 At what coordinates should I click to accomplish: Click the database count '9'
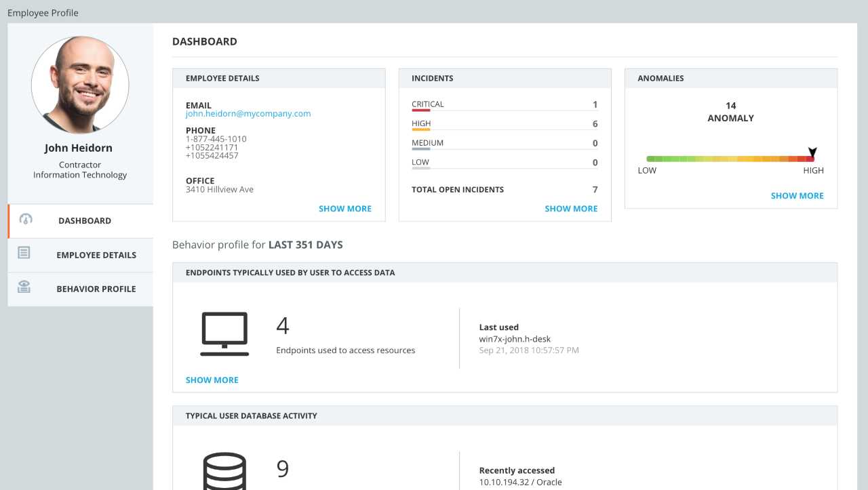pyautogui.click(x=283, y=469)
